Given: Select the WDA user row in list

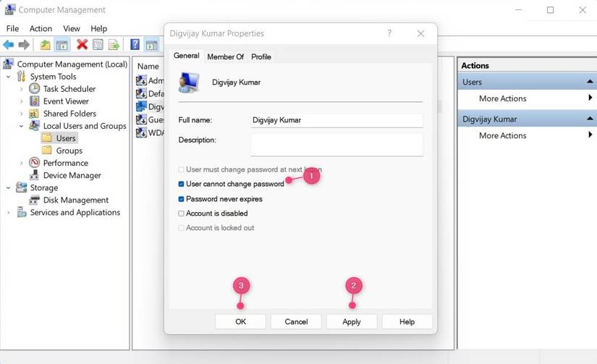Looking at the screenshot, I should tap(150, 133).
